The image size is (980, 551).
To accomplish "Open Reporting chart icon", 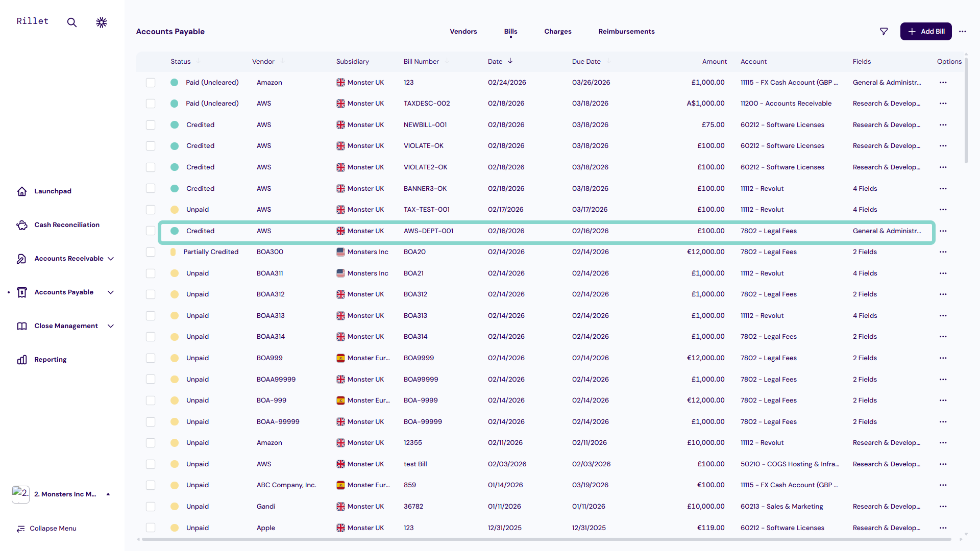I will 22,360.
